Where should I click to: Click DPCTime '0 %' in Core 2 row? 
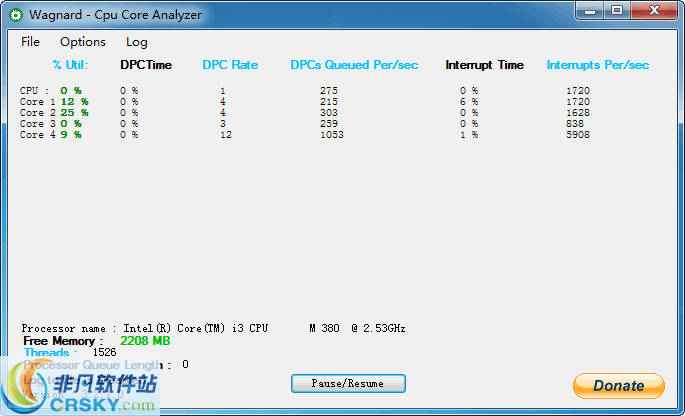(x=129, y=112)
